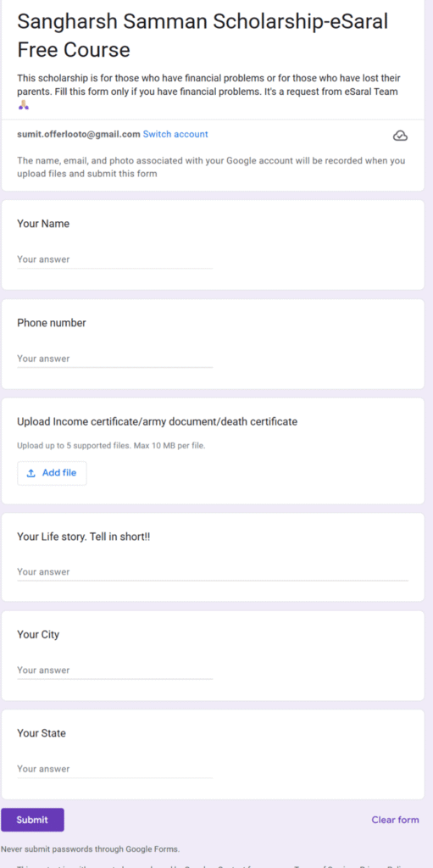Image resolution: width=433 pixels, height=868 pixels.
Task: Focus the Your Life story answer field
Action: click(213, 572)
